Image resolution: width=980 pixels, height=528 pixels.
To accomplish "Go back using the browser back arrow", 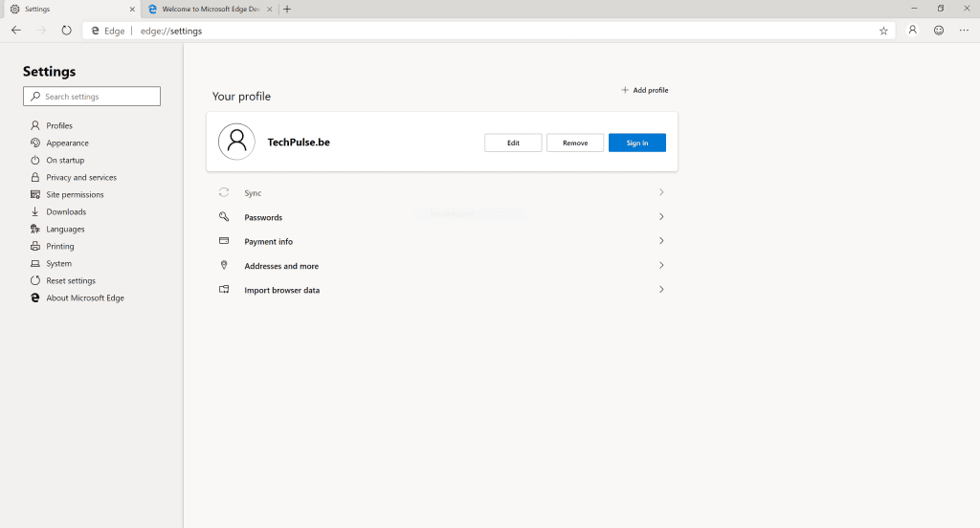I will click(16, 31).
